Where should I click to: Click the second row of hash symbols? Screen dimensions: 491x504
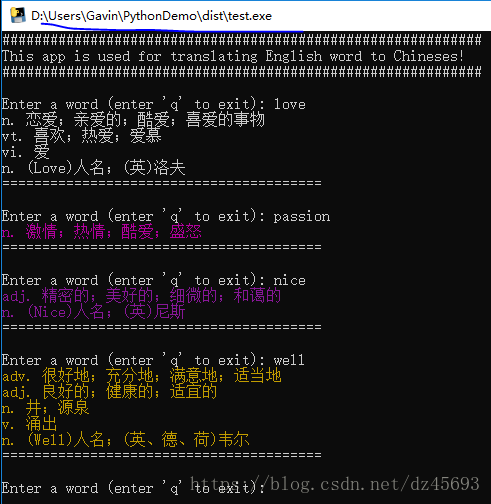click(x=242, y=72)
